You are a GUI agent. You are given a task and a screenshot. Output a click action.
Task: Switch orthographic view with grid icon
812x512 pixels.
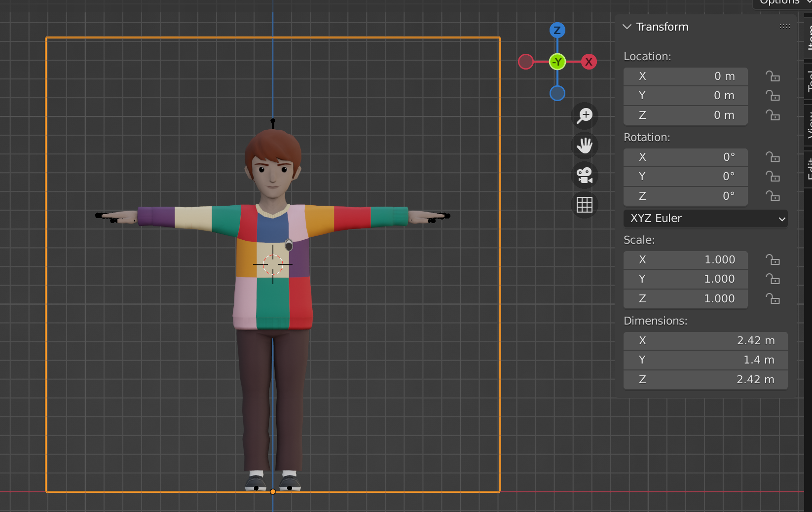point(585,205)
